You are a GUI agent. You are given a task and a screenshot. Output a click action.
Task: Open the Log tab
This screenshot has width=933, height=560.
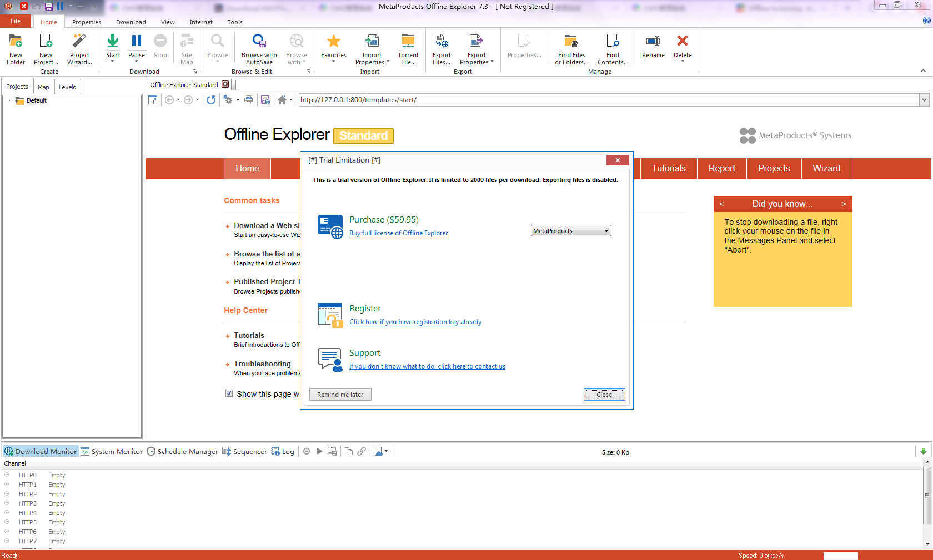pyautogui.click(x=283, y=451)
